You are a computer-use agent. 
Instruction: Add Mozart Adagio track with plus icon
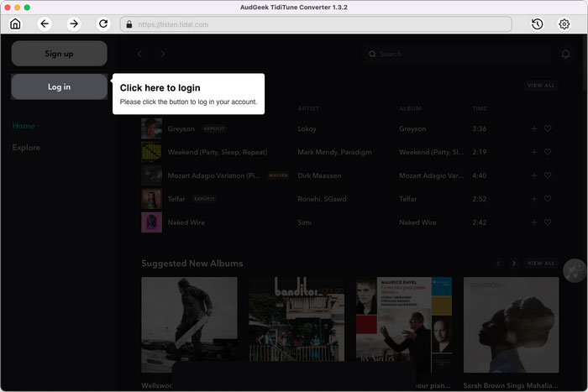pyautogui.click(x=534, y=175)
